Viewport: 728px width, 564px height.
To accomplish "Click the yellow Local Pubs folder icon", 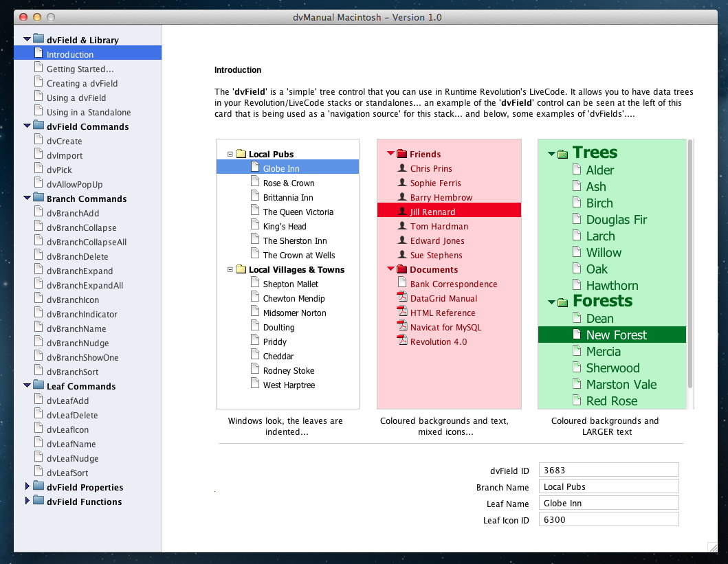I will (x=241, y=154).
